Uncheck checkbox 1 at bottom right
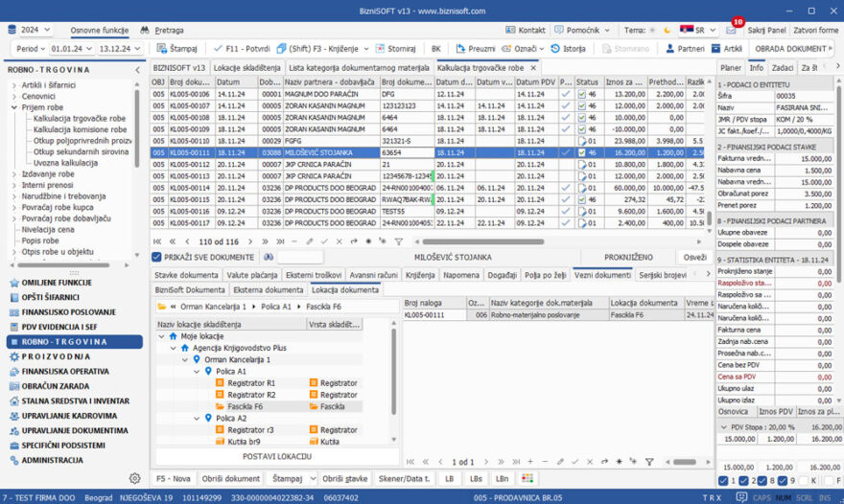The height and width of the screenshot is (504, 844). coord(723,479)
